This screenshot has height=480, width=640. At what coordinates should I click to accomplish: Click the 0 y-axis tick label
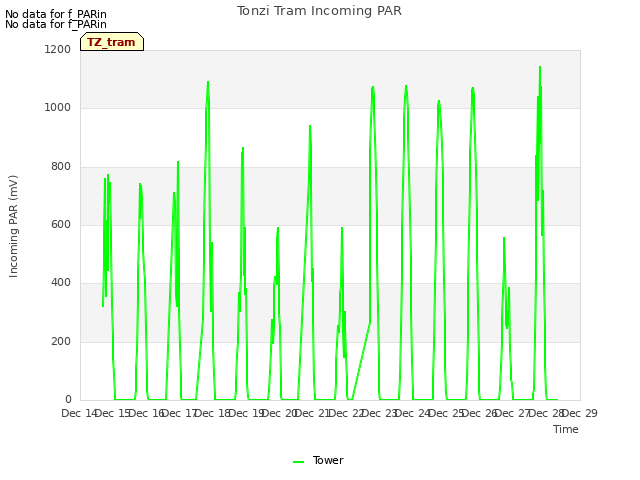click(x=68, y=399)
